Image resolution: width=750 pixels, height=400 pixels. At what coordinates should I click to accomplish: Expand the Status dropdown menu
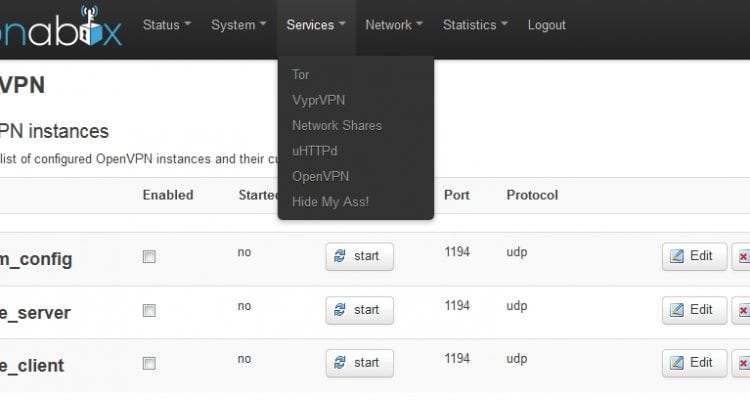(166, 25)
